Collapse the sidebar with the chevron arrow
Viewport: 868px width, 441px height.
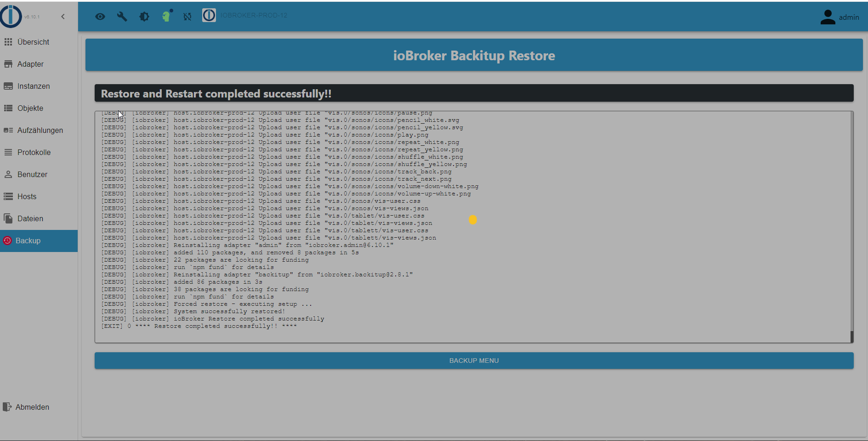pos(63,17)
